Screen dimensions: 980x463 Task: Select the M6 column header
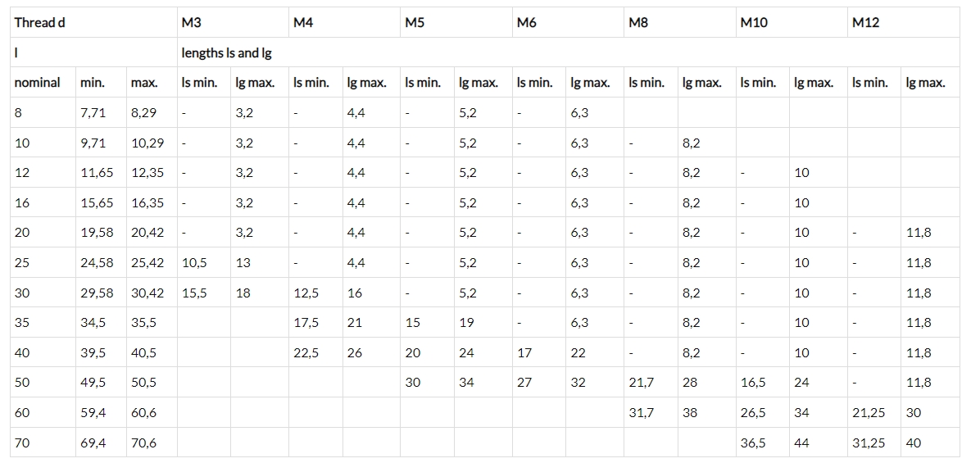coord(568,22)
